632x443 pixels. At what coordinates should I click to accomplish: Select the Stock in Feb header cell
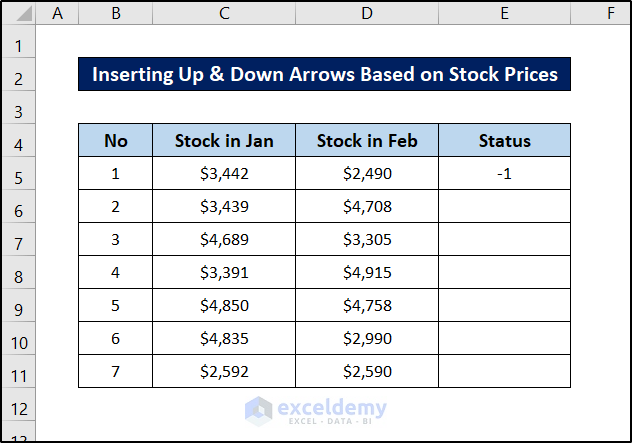(367, 140)
